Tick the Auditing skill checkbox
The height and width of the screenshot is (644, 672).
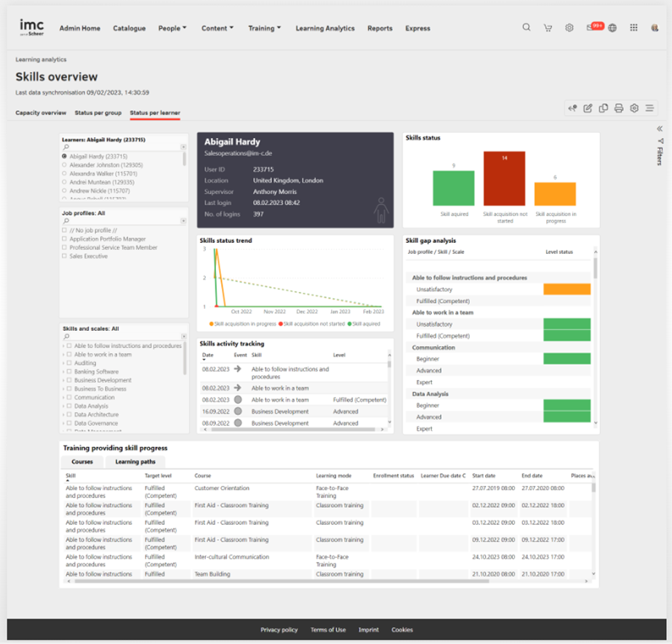pos(69,363)
